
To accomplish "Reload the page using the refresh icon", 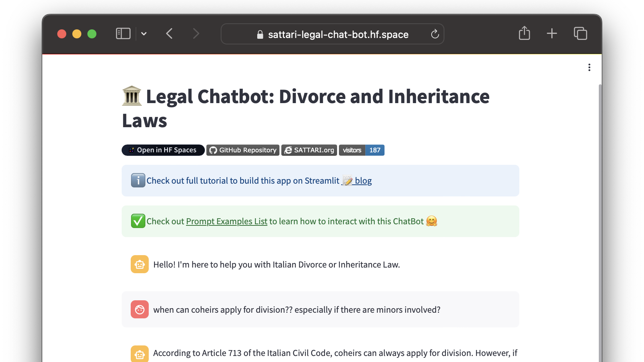I will pos(435,34).
